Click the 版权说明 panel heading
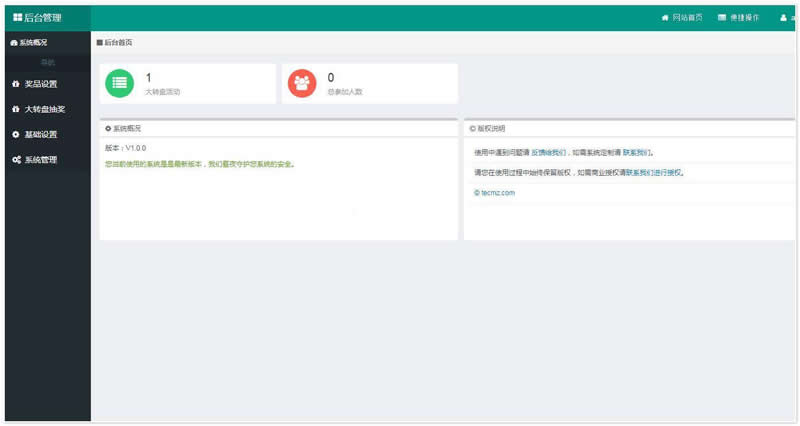Image resolution: width=800 pixels, height=426 pixels. (x=487, y=129)
